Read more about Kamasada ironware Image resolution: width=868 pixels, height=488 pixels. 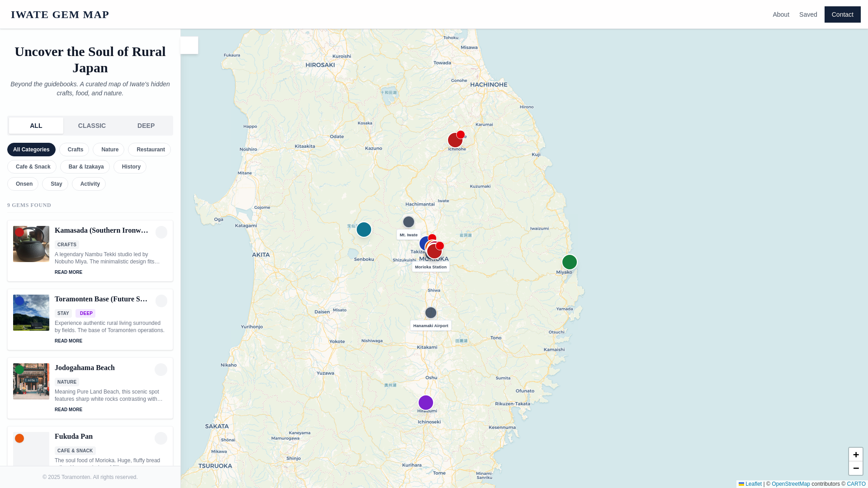pos(68,272)
